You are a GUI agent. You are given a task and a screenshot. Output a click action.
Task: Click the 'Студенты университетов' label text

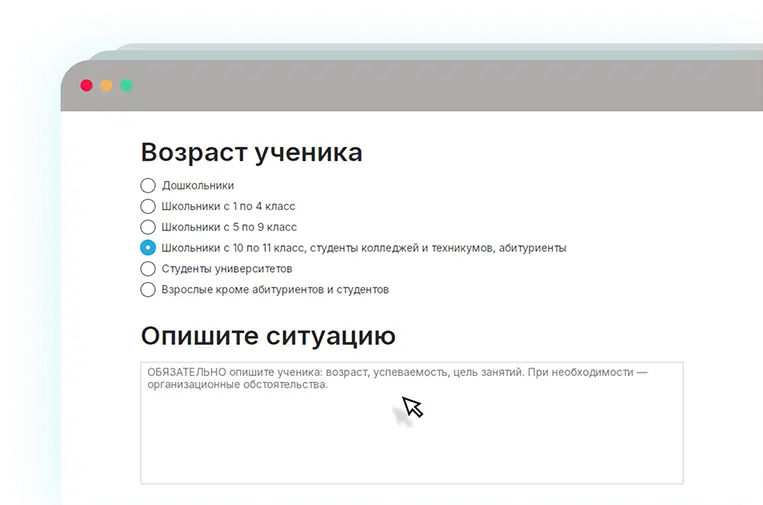point(227,269)
